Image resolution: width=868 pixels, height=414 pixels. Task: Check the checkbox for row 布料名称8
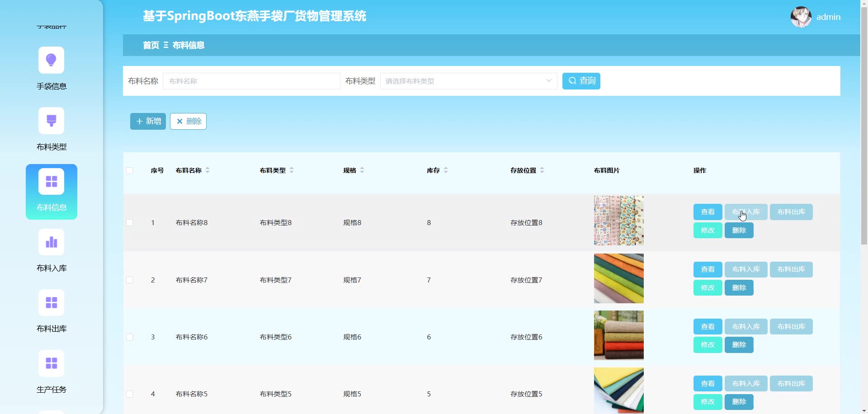click(x=130, y=223)
